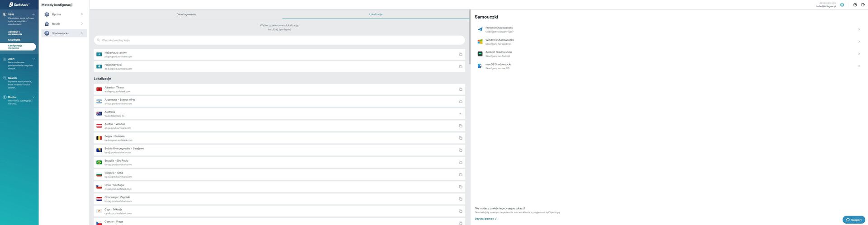
Task: Click the Brazylia flag icon
Action: pyautogui.click(x=99, y=162)
